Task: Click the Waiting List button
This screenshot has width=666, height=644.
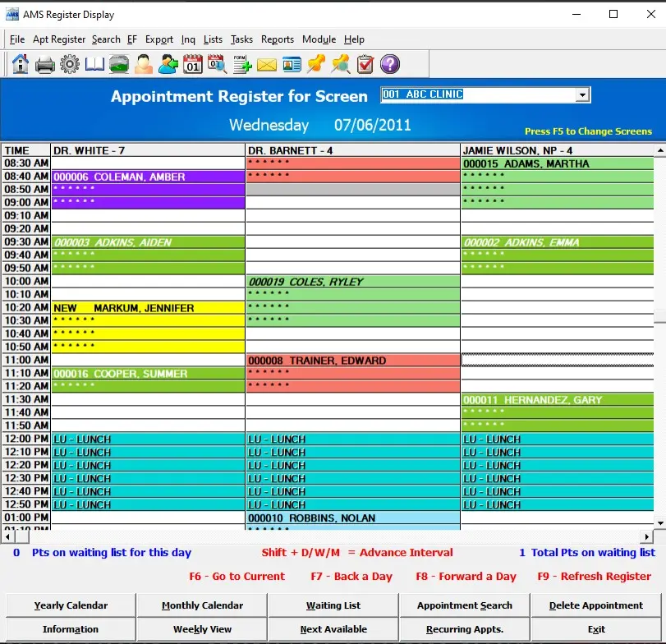Action: (333, 605)
